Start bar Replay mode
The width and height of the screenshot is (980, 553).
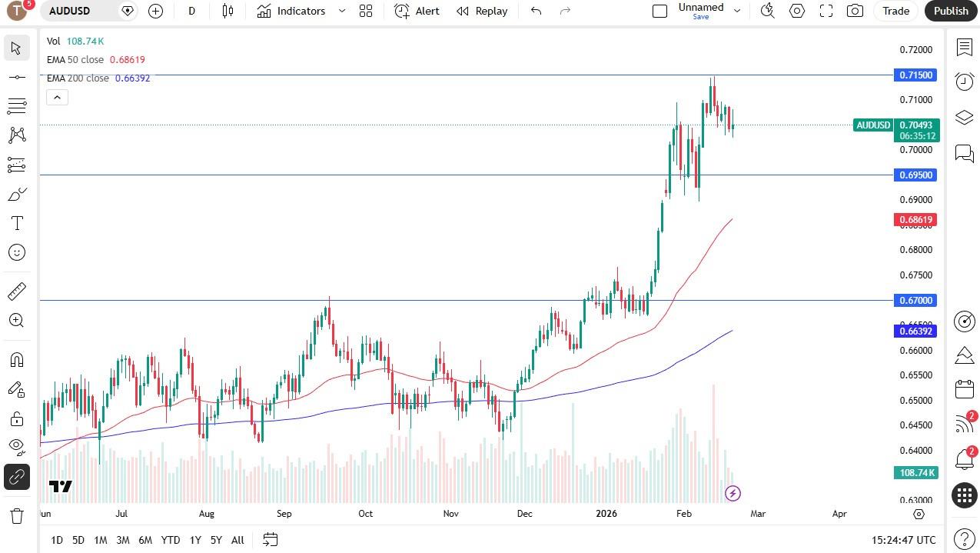click(x=481, y=11)
